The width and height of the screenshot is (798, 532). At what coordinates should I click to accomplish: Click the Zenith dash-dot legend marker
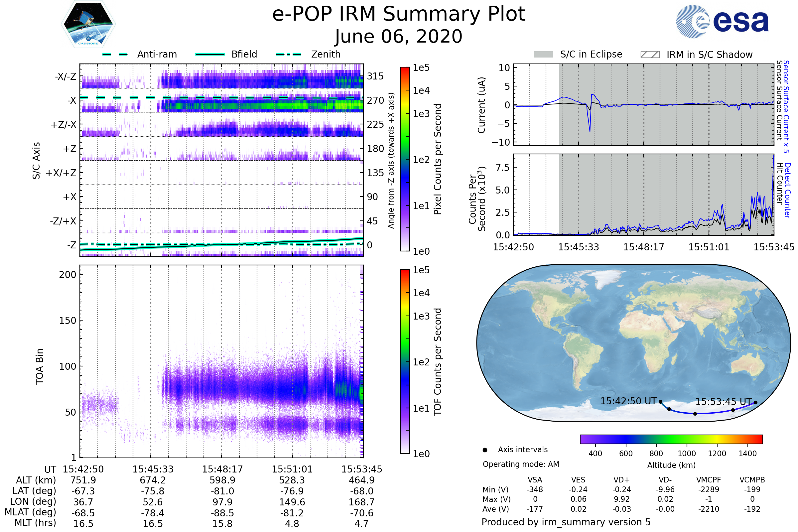(x=288, y=54)
